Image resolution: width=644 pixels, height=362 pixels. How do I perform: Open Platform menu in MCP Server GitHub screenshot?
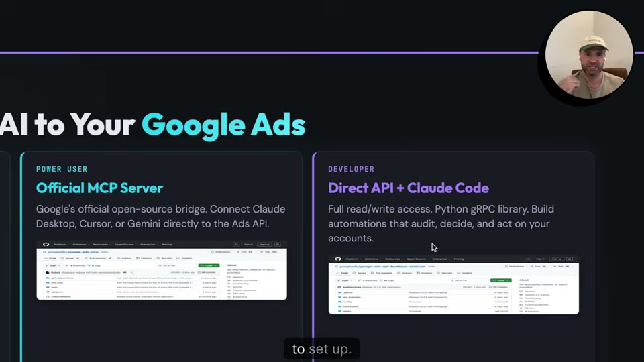click(x=61, y=245)
